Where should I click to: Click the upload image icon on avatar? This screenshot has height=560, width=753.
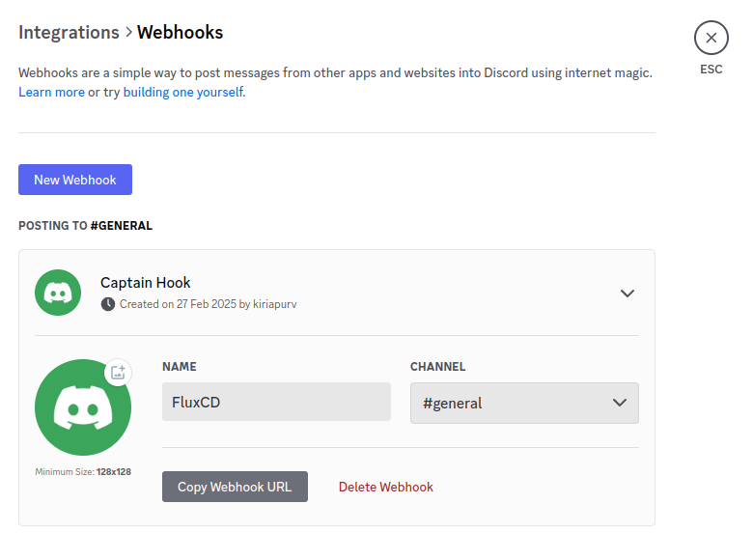(118, 373)
